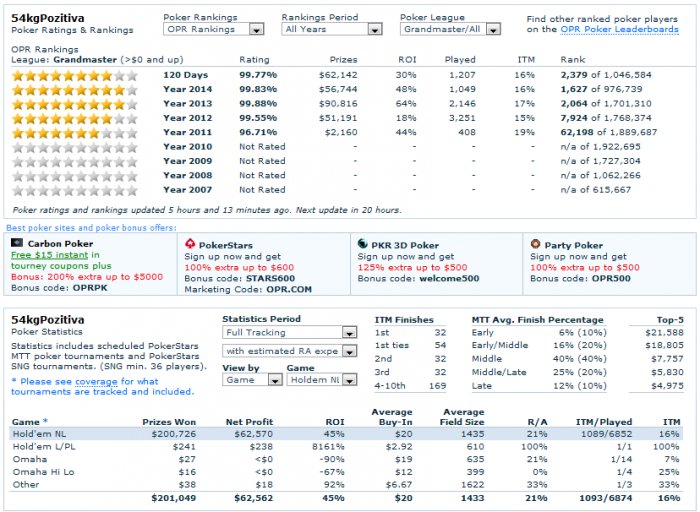Open the OPR Poker Leaderboards link
Image resolution: width=700 pixels, height=512 pixels.
click(x=619, y=29)
